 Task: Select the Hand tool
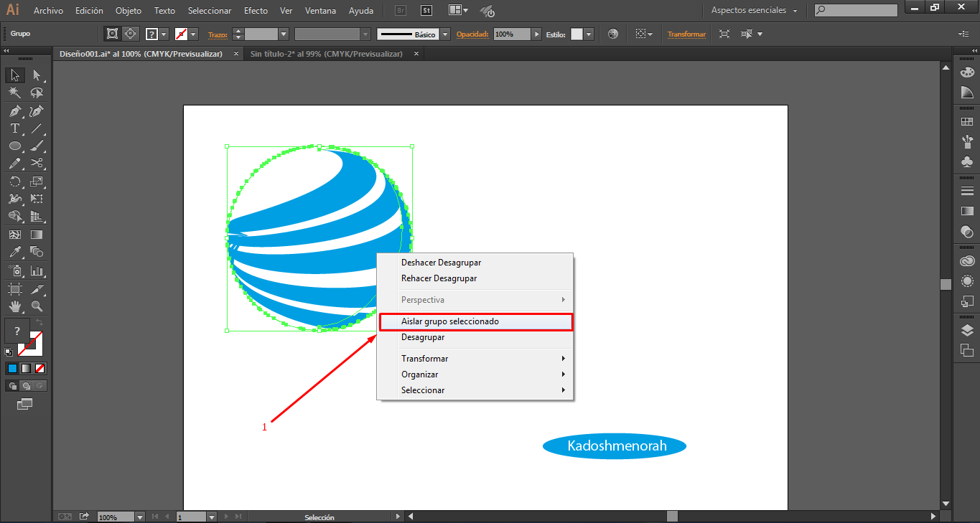coord(14,306)
